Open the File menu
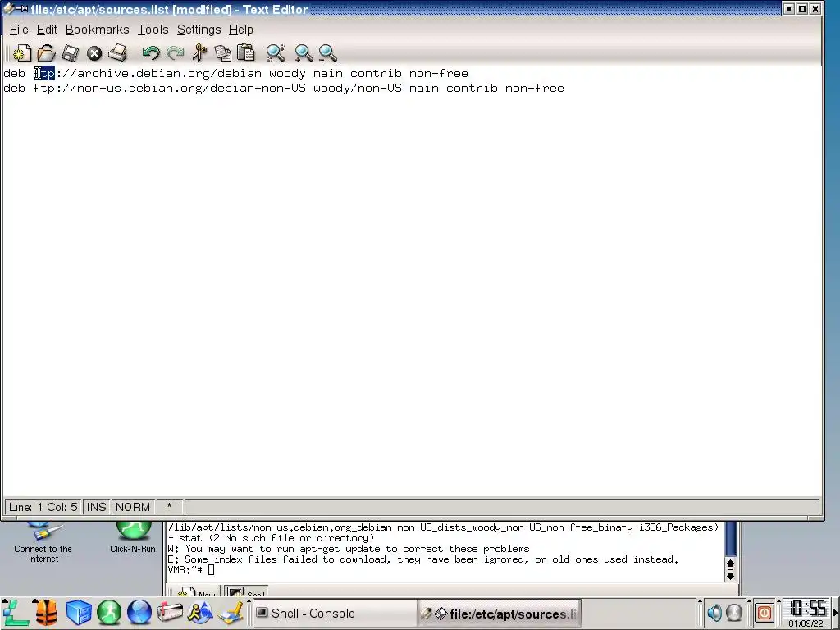 tap(19, 30)
